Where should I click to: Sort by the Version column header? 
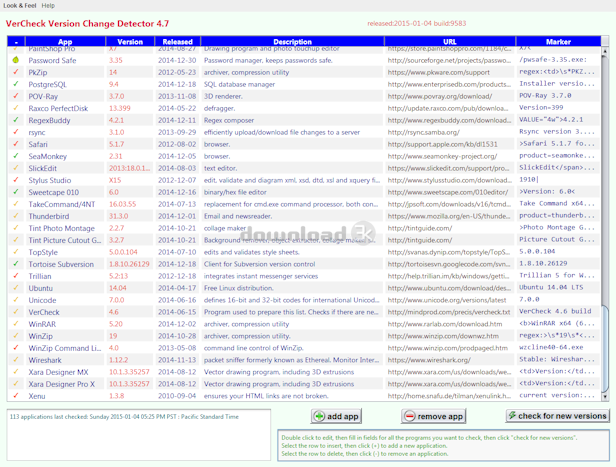130,41
